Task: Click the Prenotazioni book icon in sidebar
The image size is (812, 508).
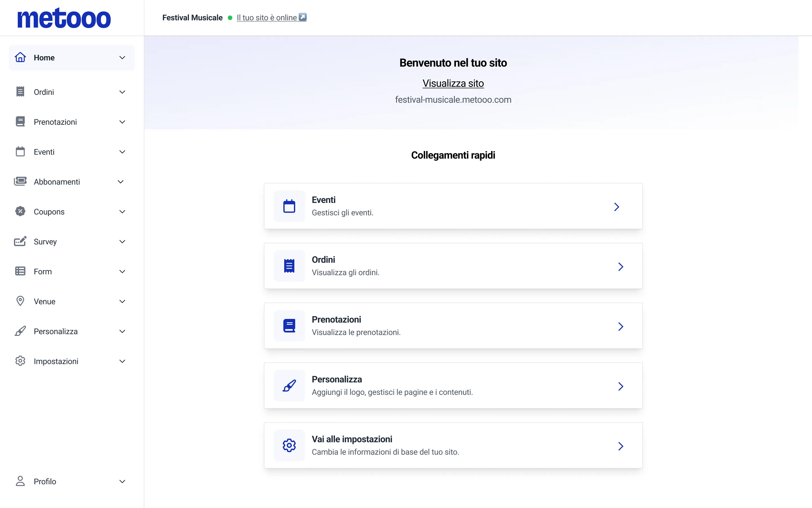Action: [20, 121]
